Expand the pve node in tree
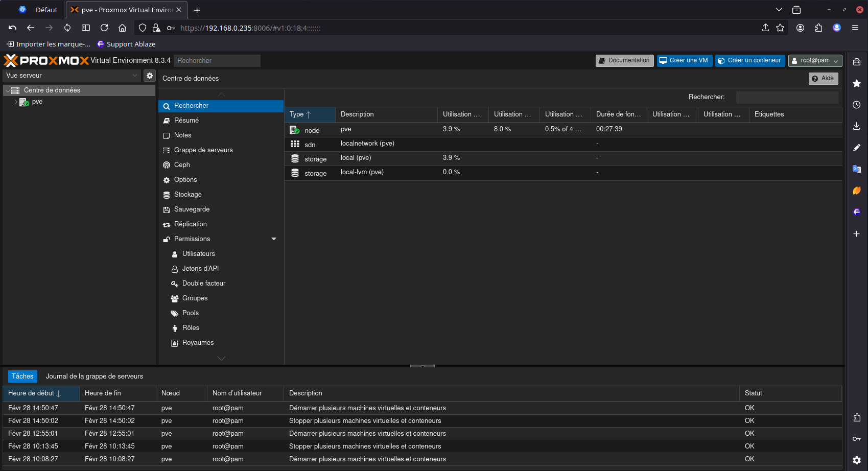This screenshot has height=471, width=868. [16, 102]
